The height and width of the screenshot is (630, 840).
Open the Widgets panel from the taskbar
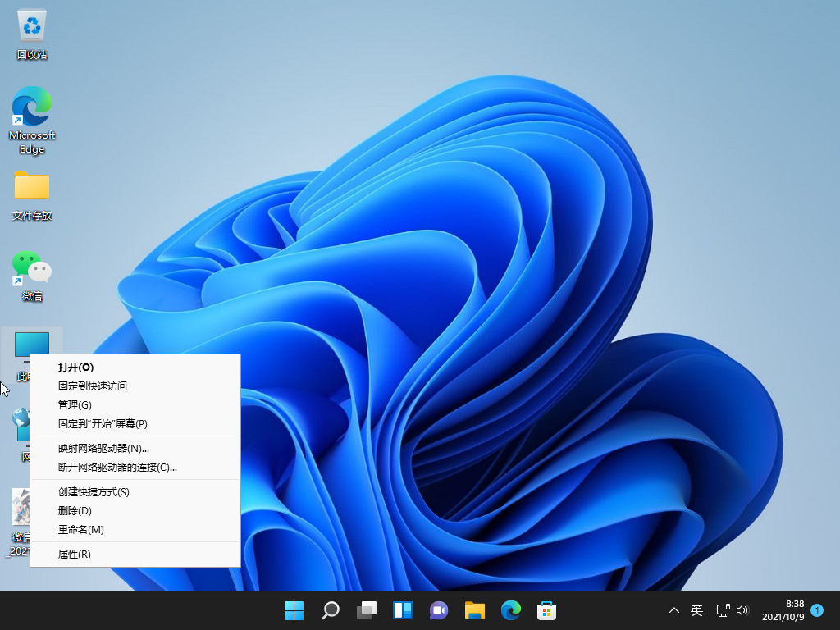pos(402,610)
